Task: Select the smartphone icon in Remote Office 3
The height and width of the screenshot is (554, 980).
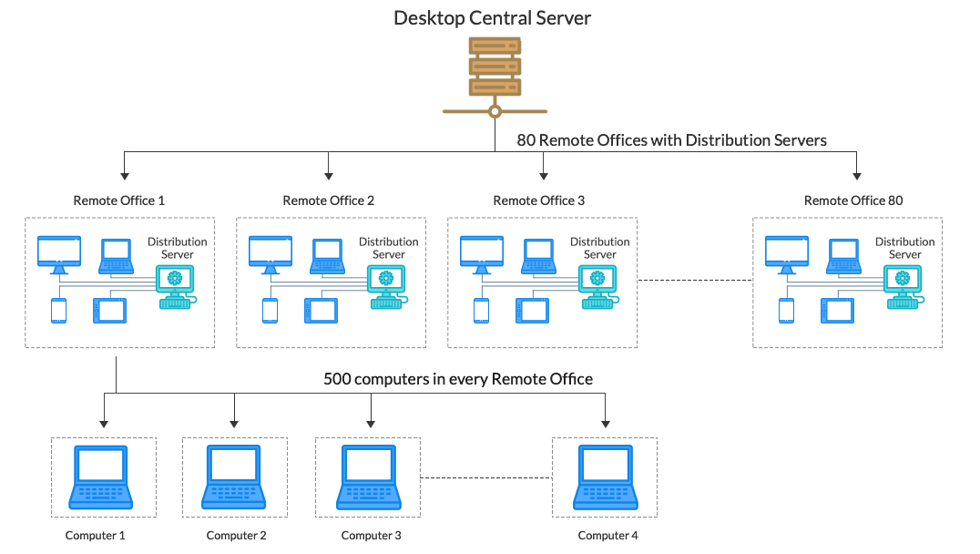Action: click(x=481, y=311)
